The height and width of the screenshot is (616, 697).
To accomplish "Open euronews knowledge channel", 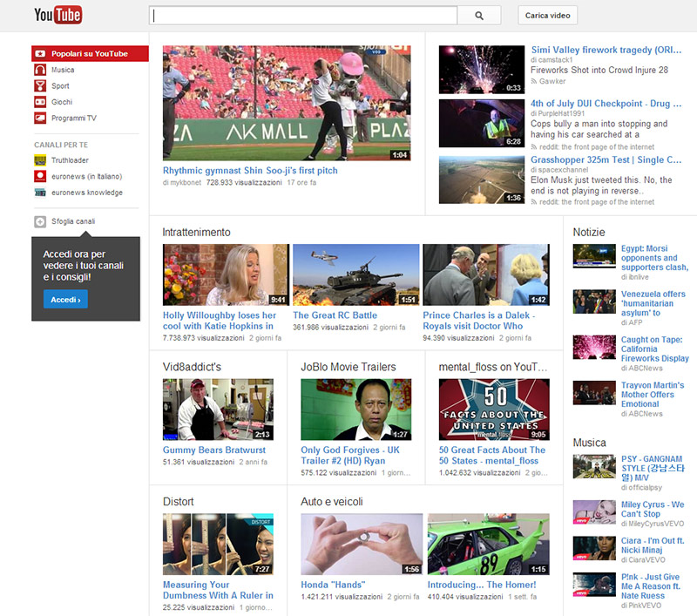I will (x=86, y=193).
